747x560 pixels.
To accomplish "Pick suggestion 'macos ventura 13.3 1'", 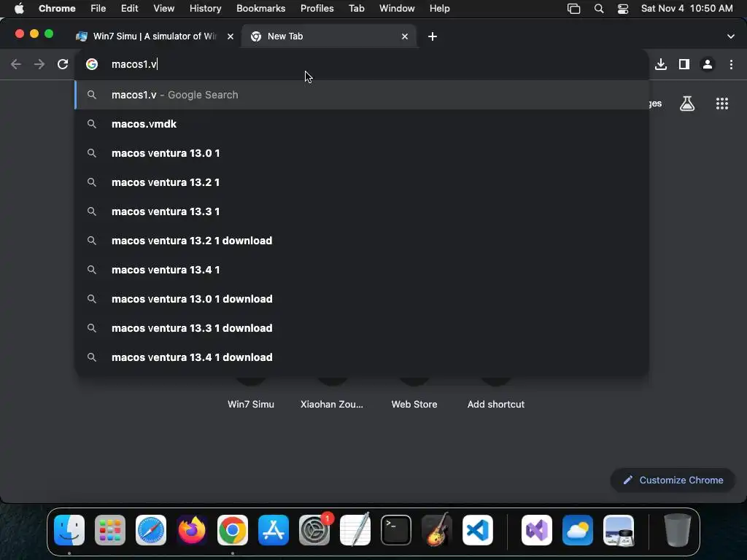I will tap(362, 211).
